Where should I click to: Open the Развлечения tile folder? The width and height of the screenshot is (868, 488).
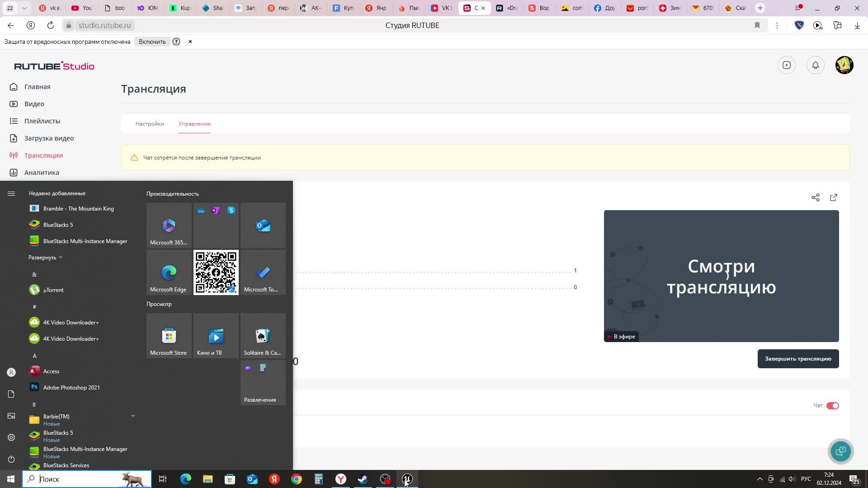click(263, 382)
